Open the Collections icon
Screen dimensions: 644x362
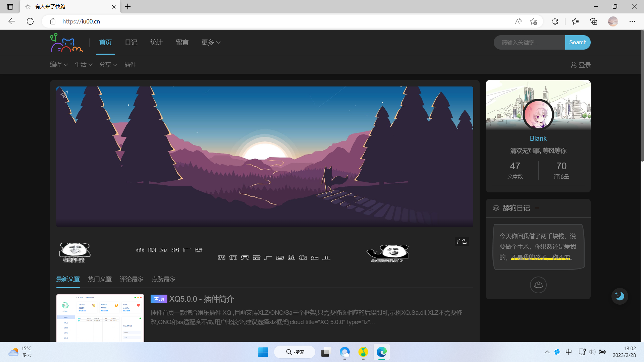[x=594, y=21]
